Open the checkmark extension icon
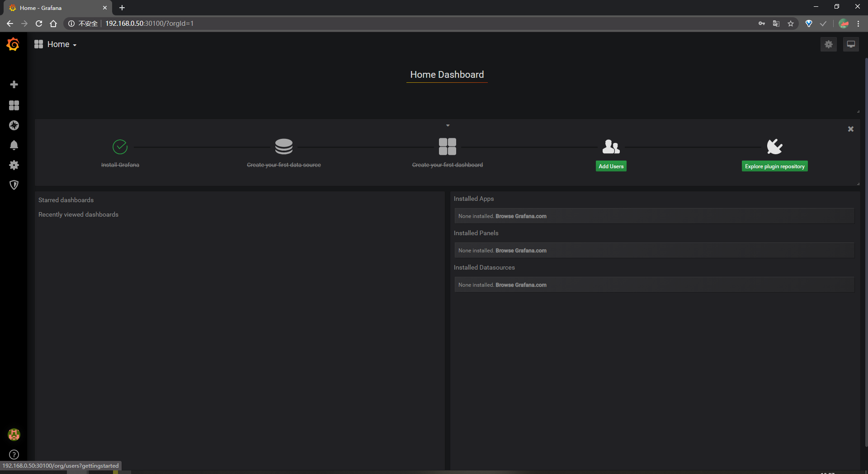Screen dimensions: 868x474 pyautogui.click(x=823, y=24)
